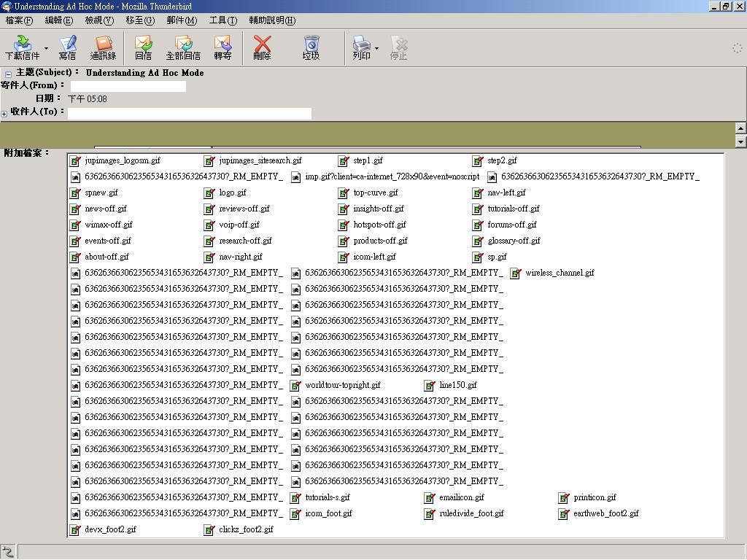Screen dimensions: 747x560
Task: Select the jupimages_logosm.gif attachment
Action: (122, 160)
